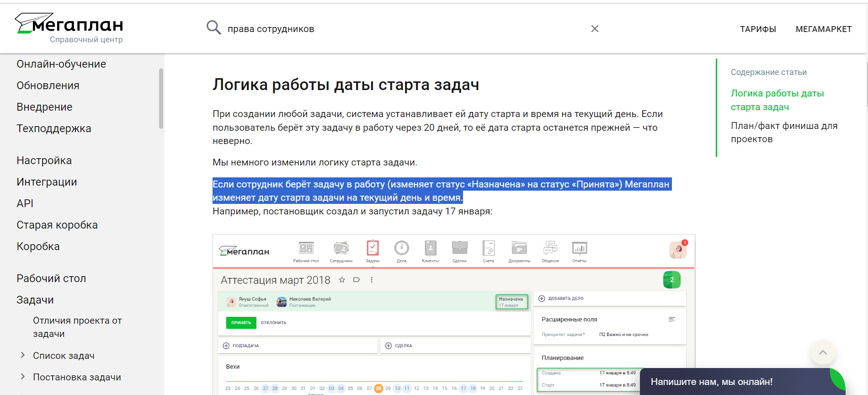
Task: Click the Назначена status badge
Action: (x=511, y=302)
